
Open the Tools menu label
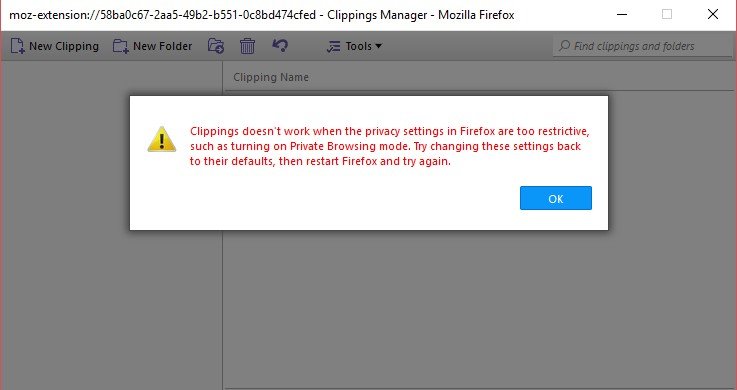tap(359, 46)
